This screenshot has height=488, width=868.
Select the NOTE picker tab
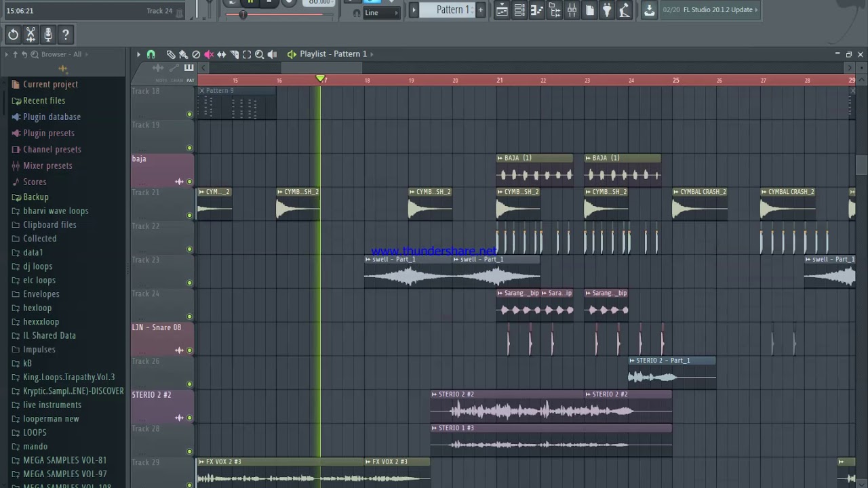161,81
